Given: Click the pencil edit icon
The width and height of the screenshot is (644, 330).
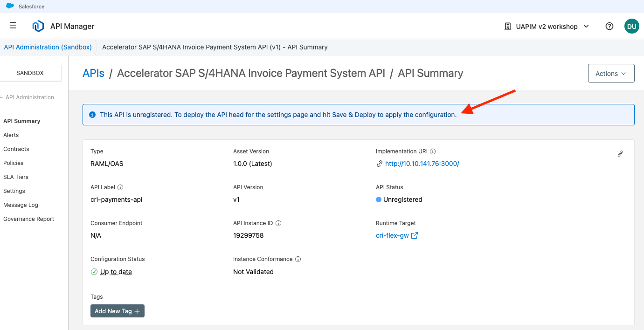Looking at the screenshot, I should [620, 154].
